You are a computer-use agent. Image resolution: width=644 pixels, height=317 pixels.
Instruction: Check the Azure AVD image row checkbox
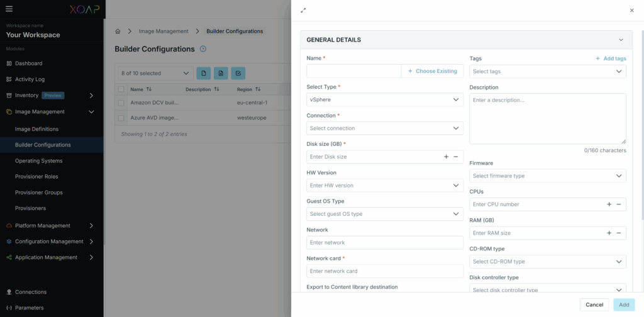point(121,118)
